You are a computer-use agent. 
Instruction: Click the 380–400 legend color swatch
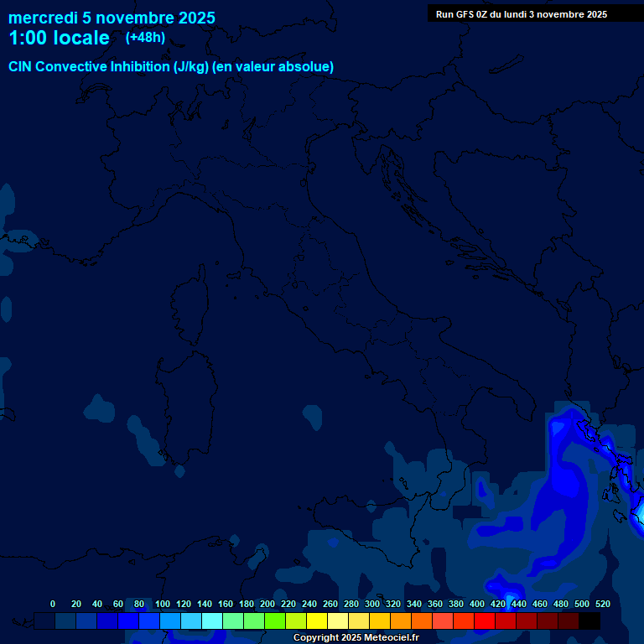(463, 621)
